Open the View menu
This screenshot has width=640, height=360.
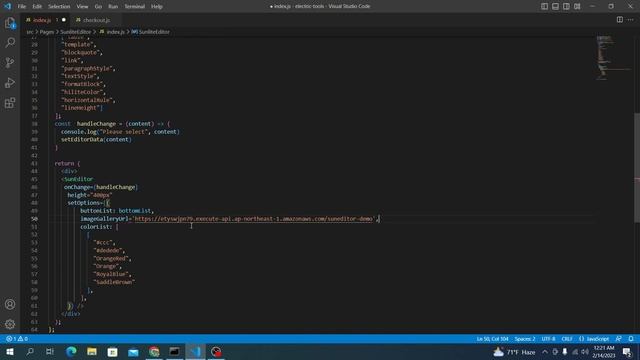click(82, 7)
